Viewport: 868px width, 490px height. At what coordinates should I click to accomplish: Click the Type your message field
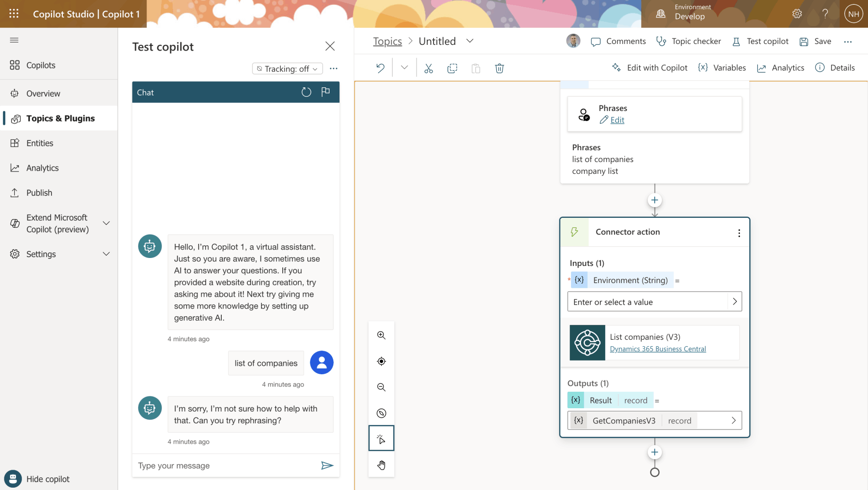227,465
